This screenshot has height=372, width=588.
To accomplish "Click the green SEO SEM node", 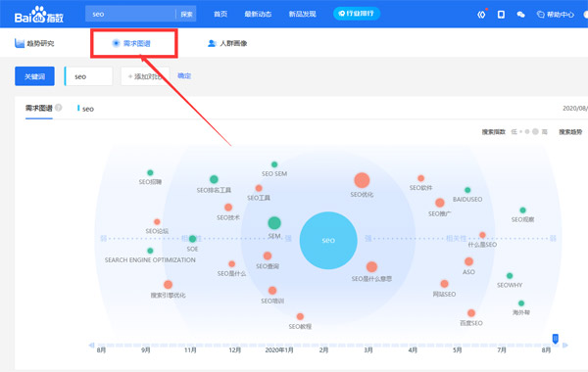I will pos(274,164).
